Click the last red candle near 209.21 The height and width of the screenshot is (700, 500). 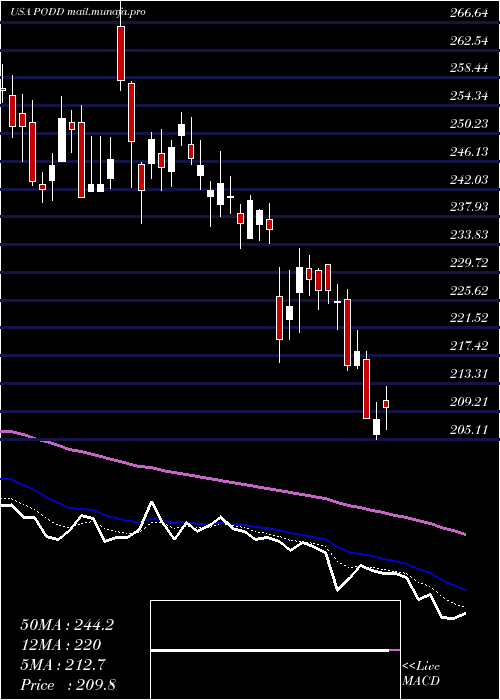click(x=386, y=404)
